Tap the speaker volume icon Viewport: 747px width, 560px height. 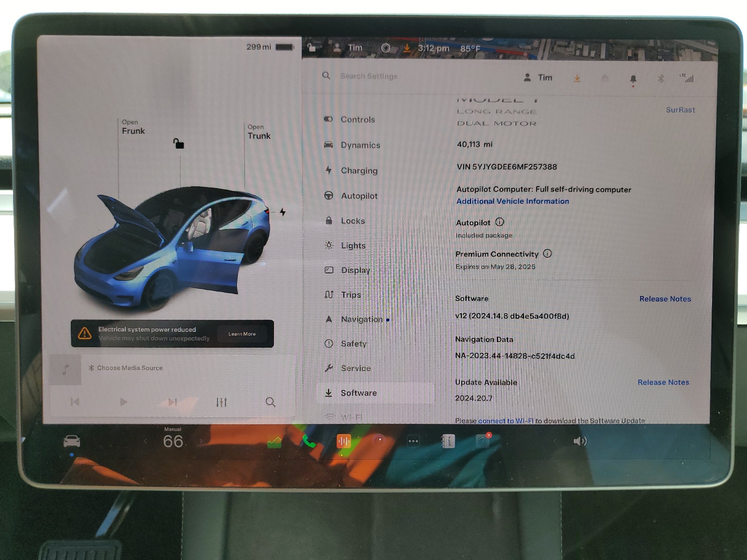point(580,441)
